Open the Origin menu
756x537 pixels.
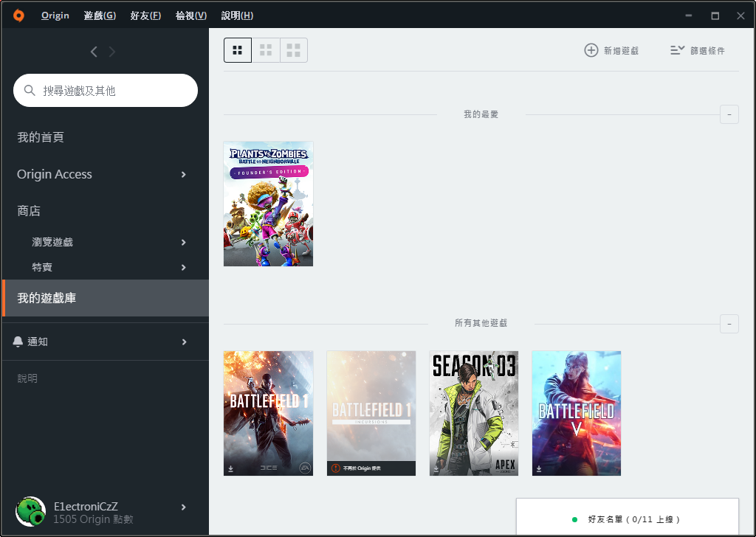(55, 15)
